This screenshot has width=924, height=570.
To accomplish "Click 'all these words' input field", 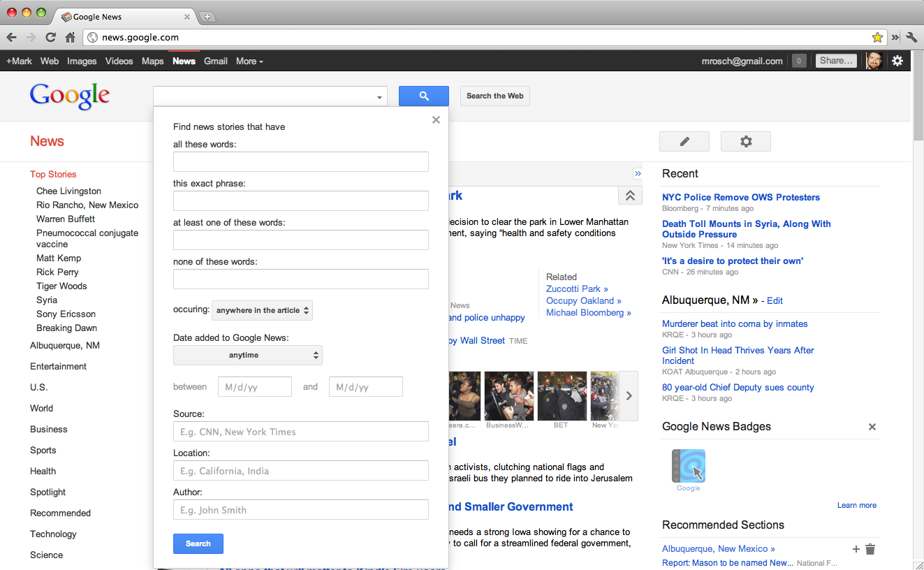I will click(301, 162).
